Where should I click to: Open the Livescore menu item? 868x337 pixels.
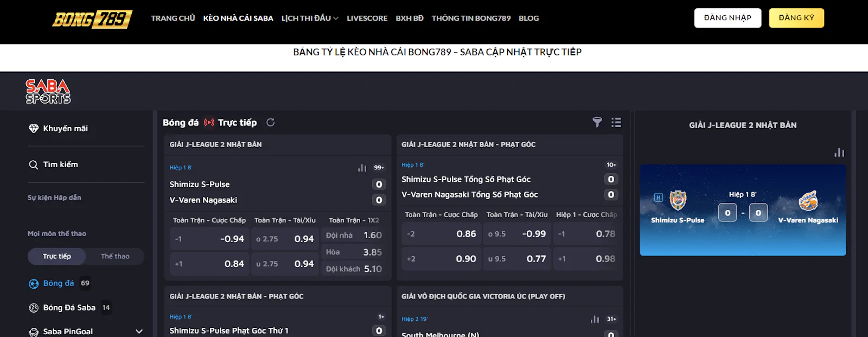(367, 18)
